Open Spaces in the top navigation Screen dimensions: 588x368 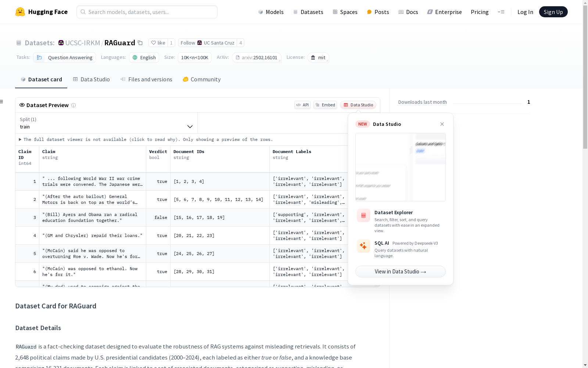[x=345, y=12]
